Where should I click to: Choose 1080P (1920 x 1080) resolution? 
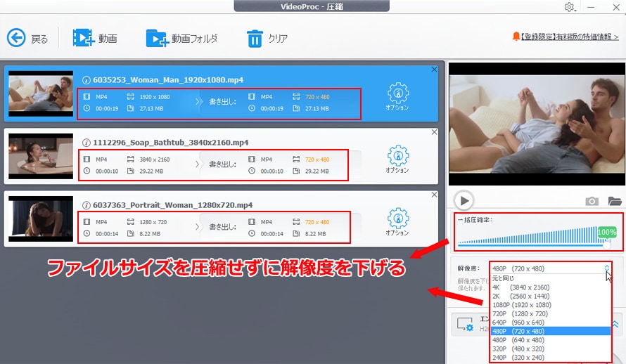[551, 305]
